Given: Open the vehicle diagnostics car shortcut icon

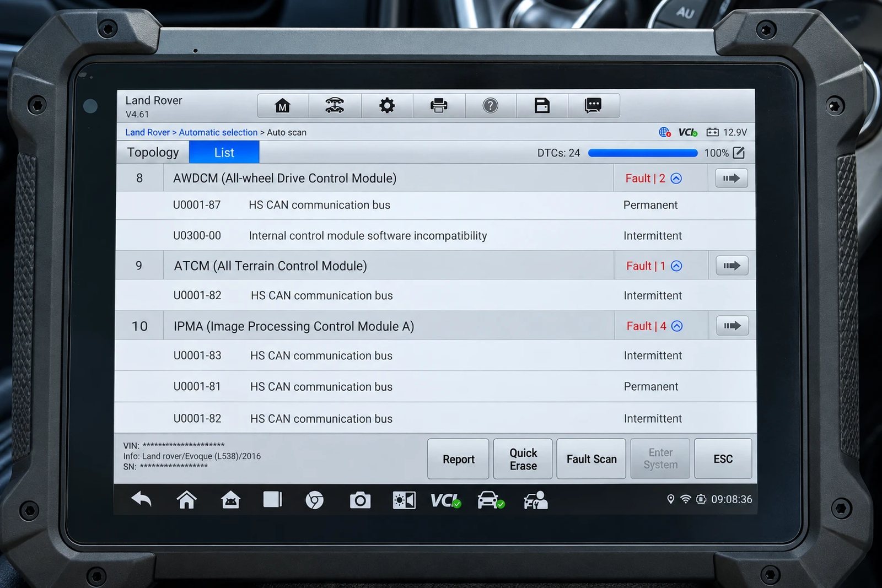Looking at the screenshot, I should 491,500.
